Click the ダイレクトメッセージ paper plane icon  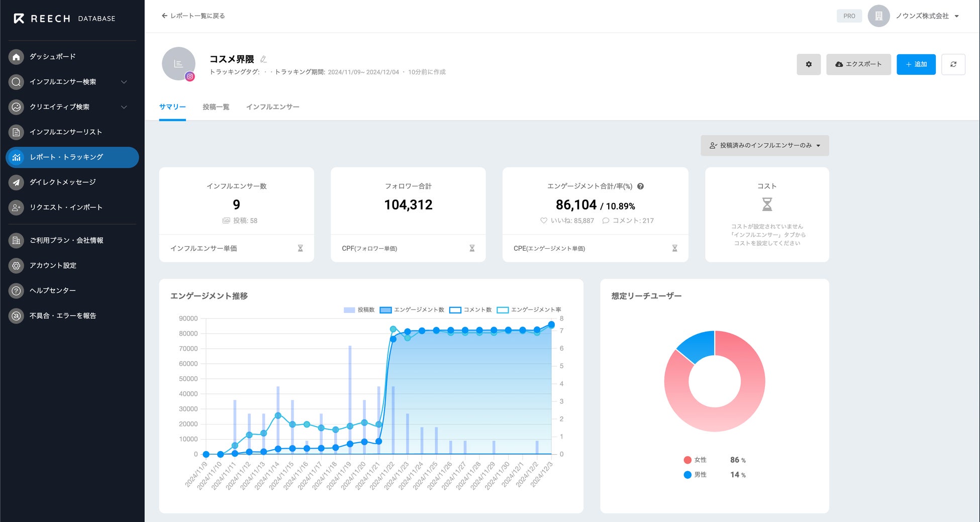(x=17, y=182)
